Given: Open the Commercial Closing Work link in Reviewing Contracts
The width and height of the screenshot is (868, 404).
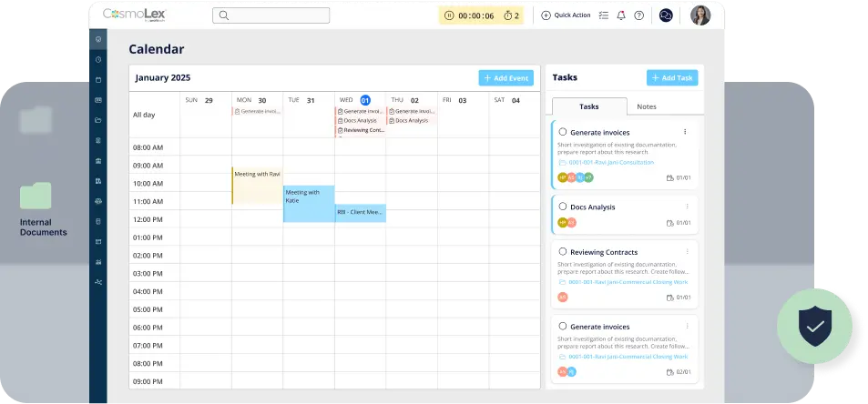Looking at the screenshot, I should (628, 282).
